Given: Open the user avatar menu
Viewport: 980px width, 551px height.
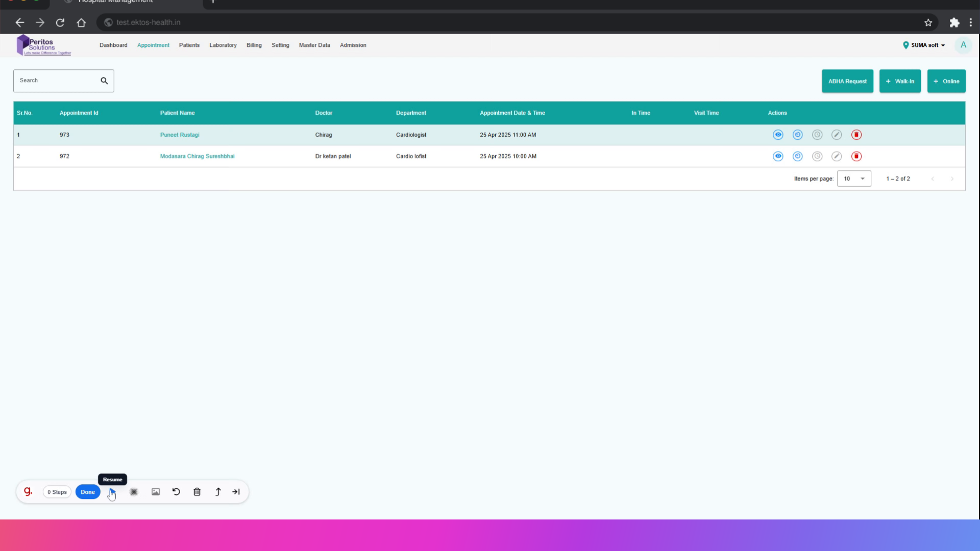Looking at the screenshot, I should coord(963,45).
